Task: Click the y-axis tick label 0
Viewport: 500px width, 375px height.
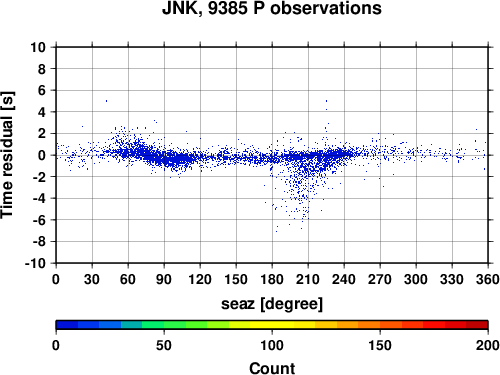Action: (x=42, y=155)
